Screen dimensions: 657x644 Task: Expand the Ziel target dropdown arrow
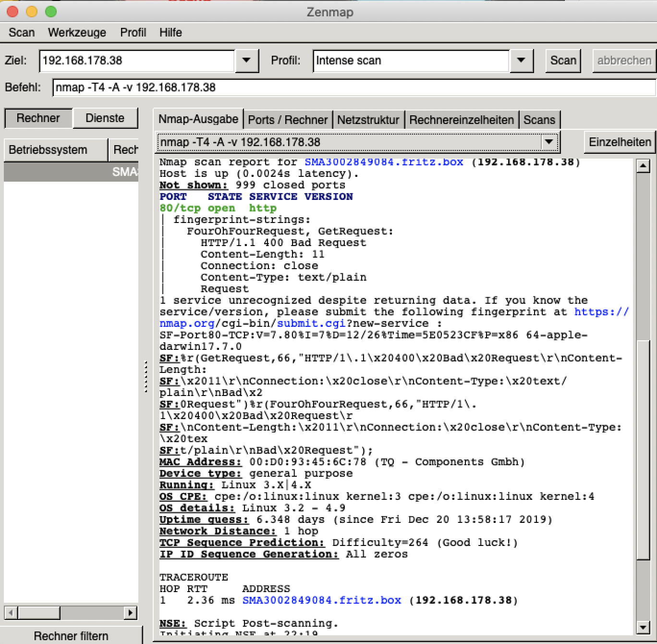(x=246, y=61)
